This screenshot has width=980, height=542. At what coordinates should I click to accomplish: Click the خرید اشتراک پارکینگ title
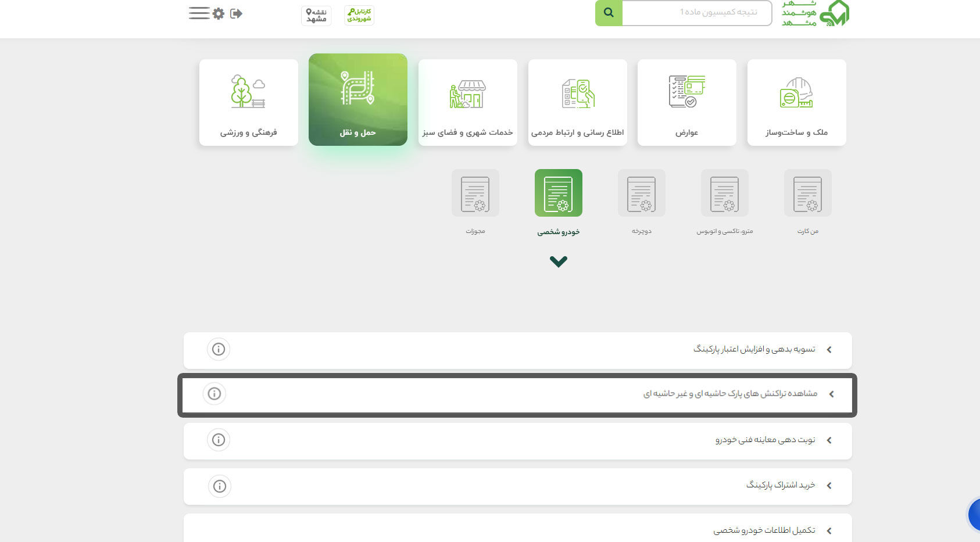point(781,485)
